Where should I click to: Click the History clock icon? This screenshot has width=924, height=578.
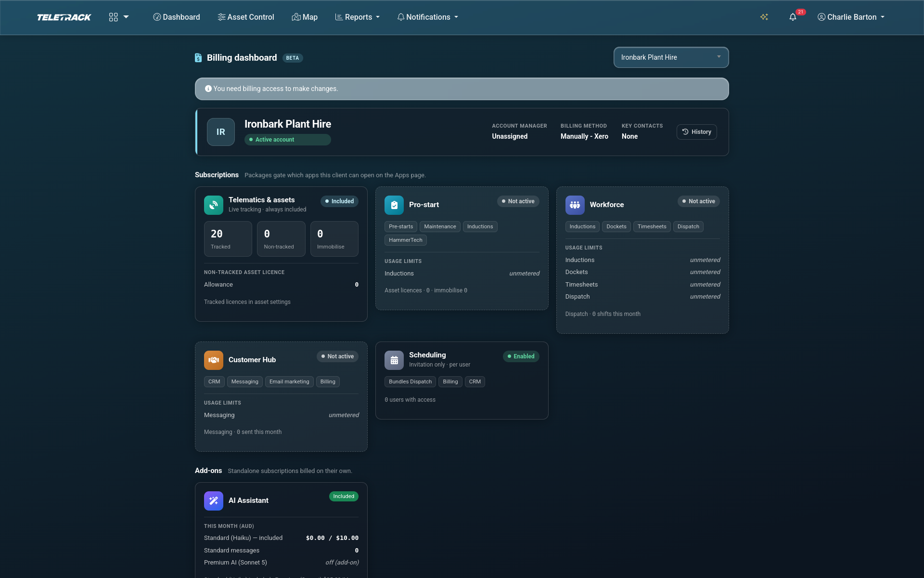685,131
